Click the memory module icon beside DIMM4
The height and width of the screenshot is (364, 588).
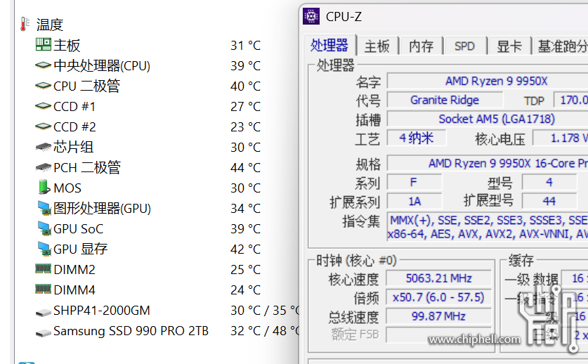[x=43, y=289]
